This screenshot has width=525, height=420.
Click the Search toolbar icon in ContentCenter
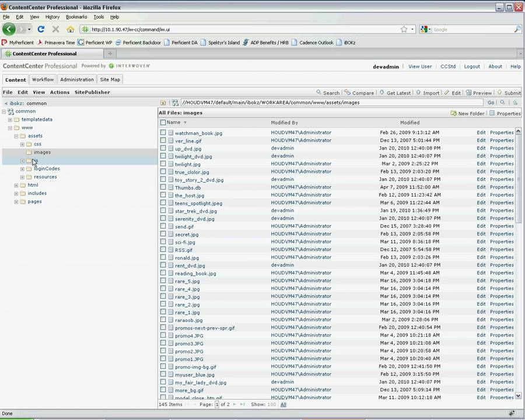318,92
